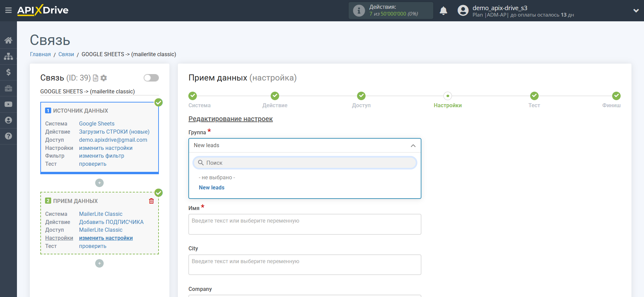Go to the Настройки step

point(448,96)
